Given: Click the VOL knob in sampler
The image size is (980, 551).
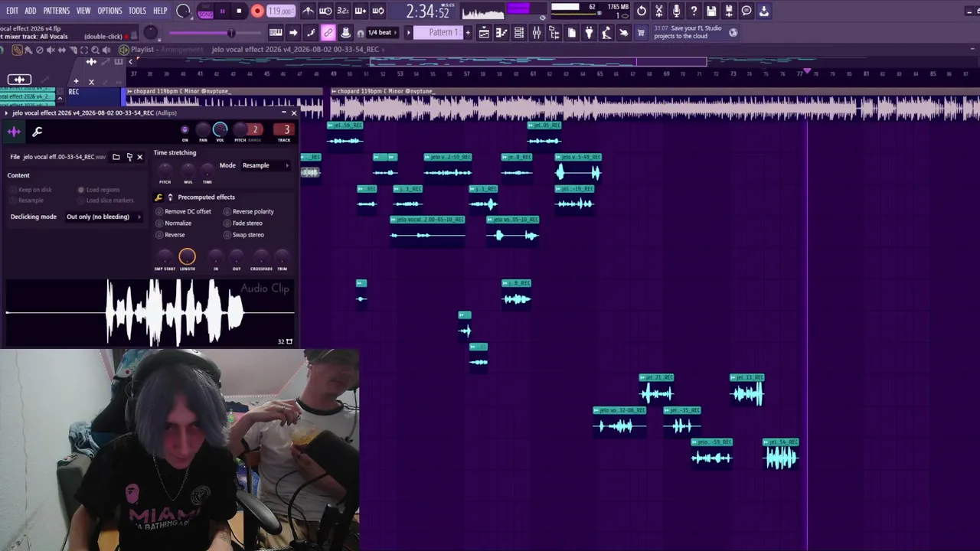Looking at the screenshot, I should pos(220,129).
